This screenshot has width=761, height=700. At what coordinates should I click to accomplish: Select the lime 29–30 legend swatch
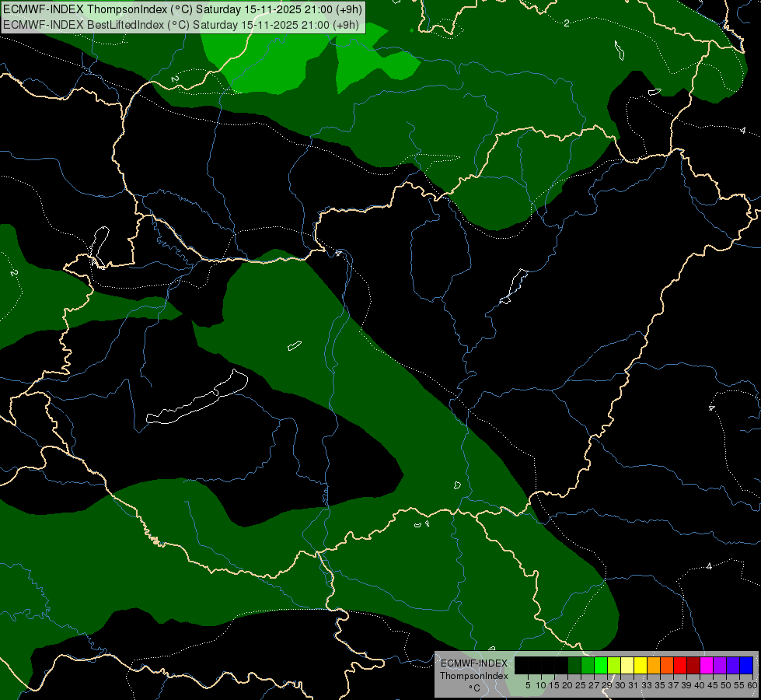pyautogui.click(x=614, y=665)
